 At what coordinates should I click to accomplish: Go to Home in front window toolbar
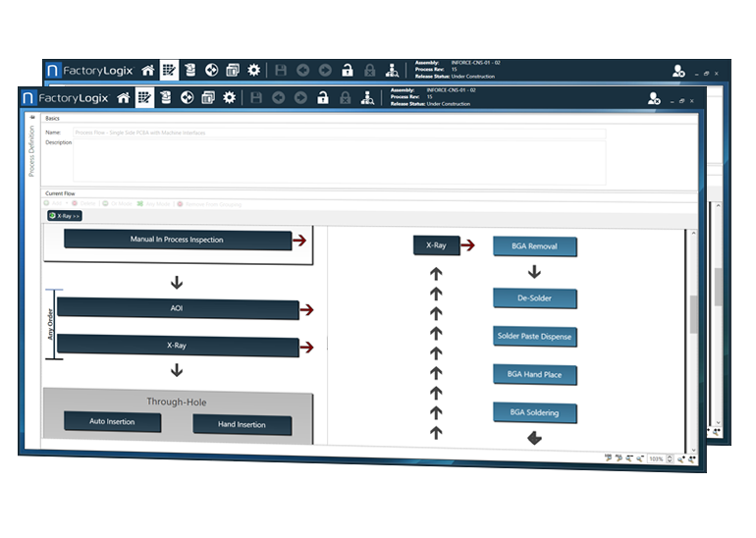pyautogui.click(x=124, y=98)
